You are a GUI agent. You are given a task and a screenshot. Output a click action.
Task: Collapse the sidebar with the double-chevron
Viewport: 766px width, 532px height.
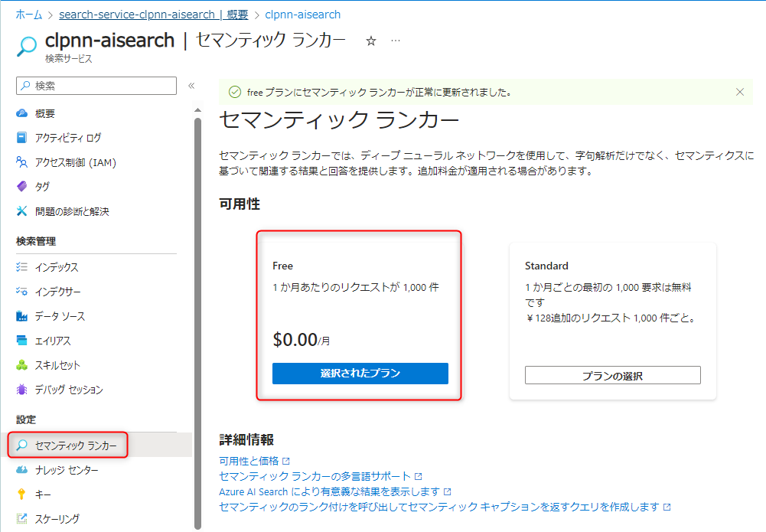191,86
